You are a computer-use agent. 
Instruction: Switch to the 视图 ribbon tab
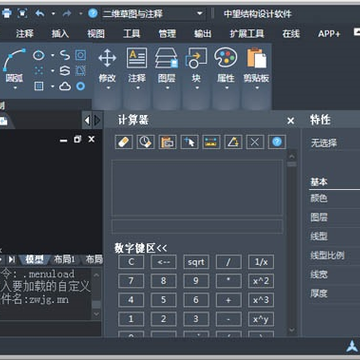96,34
